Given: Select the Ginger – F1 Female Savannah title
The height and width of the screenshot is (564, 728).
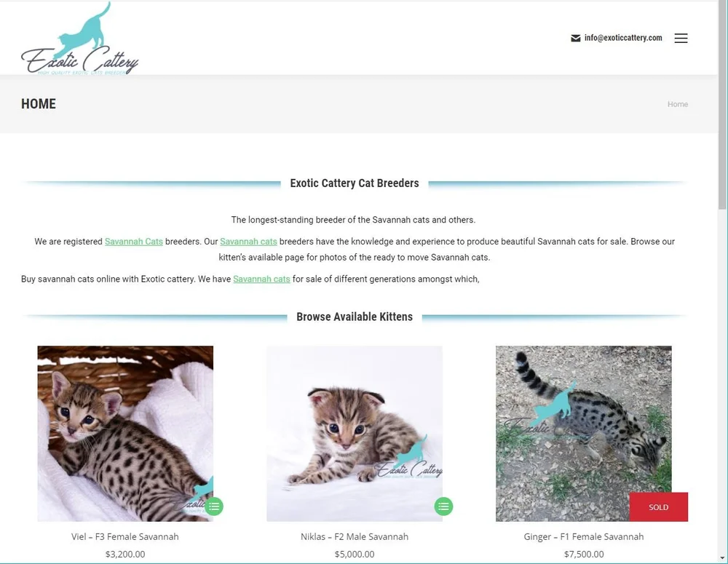Looking at the screenshot, I should click(584, 536).
